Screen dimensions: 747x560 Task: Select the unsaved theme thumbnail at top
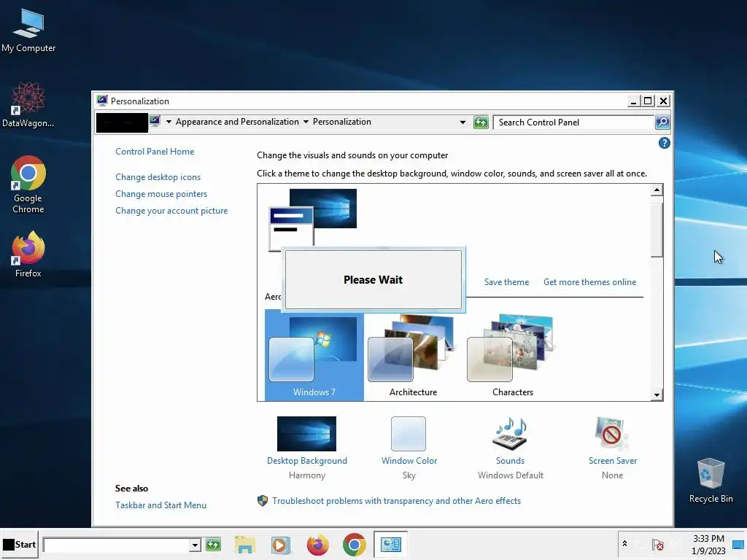(312, 219)
